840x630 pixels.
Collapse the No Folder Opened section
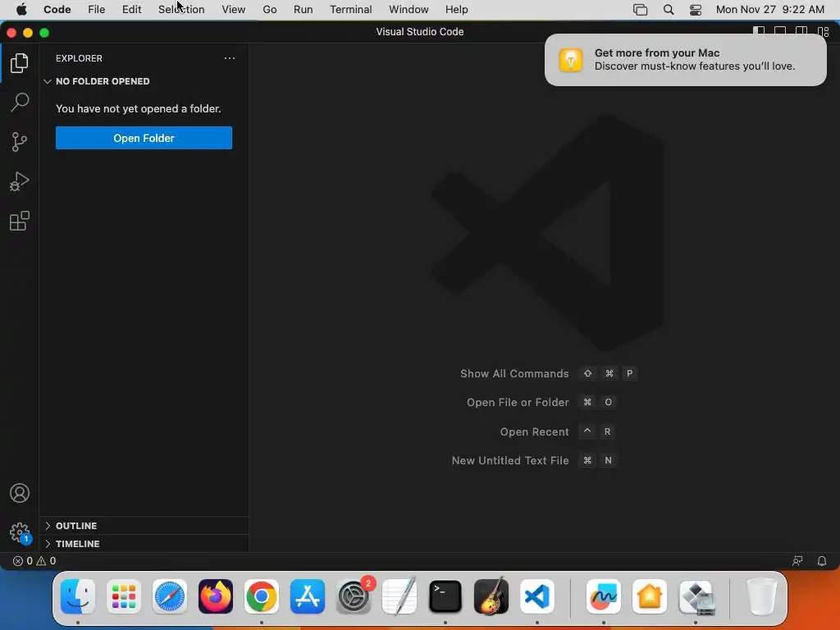click(x=144, y=81)
